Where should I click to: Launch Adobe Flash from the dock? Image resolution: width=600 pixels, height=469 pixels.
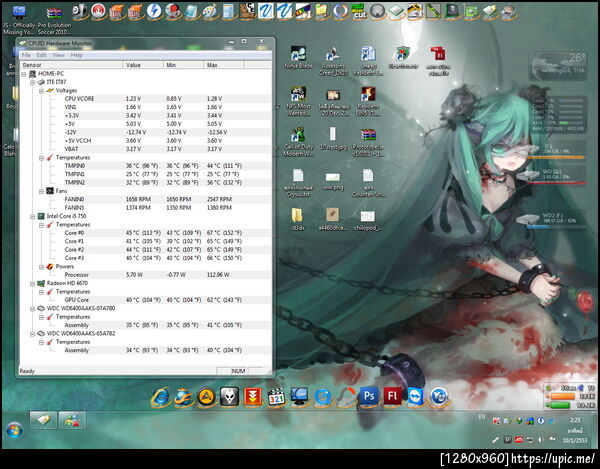pyautogui.click(x=393, y=396)
